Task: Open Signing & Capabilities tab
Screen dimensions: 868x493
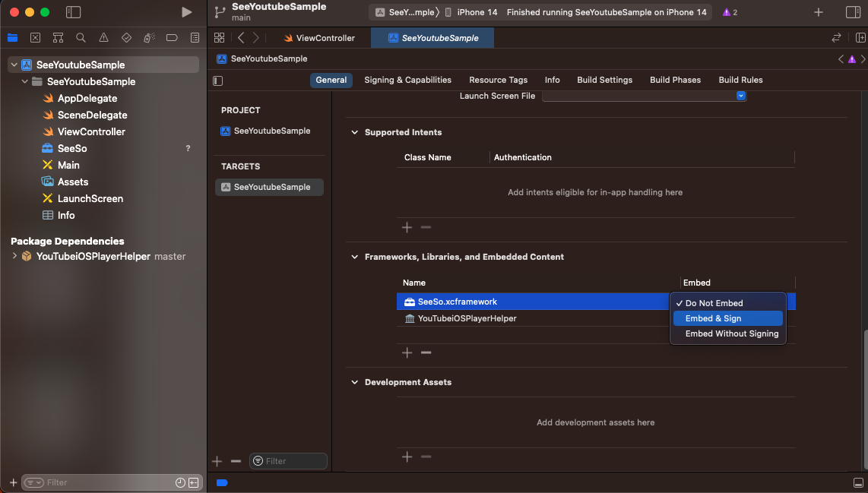Action: click(407, 80)
